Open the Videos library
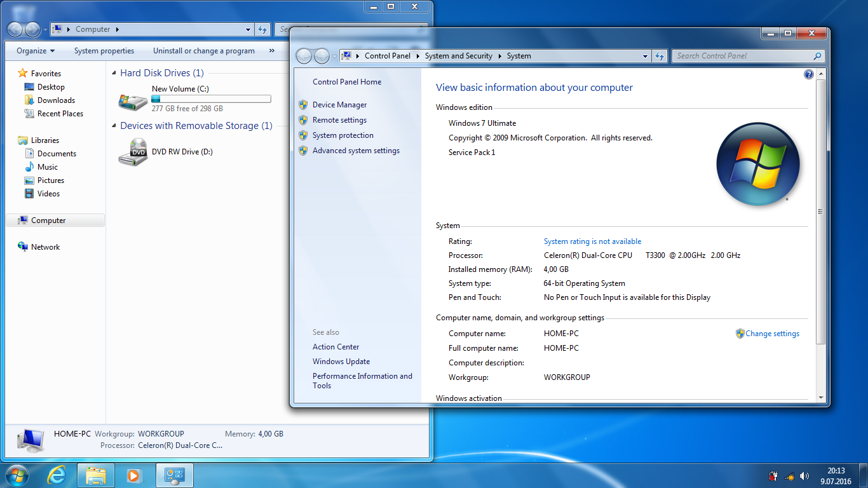 click(48, 194)
